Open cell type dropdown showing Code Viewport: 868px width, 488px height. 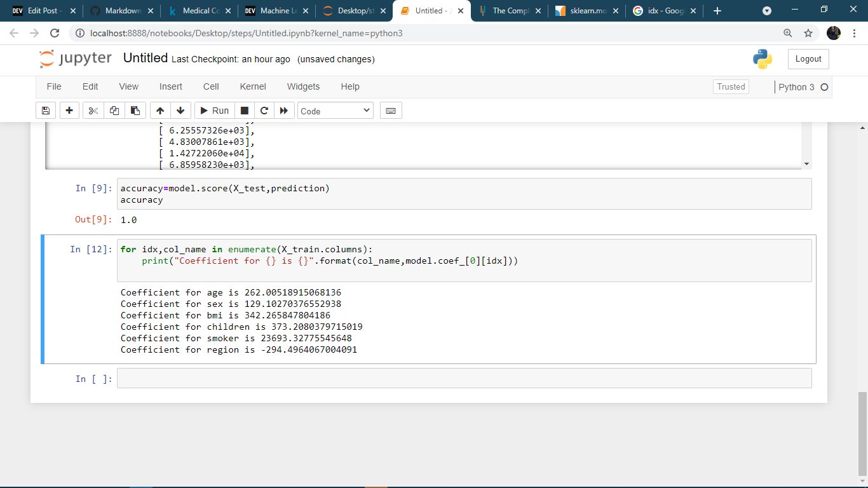[x=335, y=111]
